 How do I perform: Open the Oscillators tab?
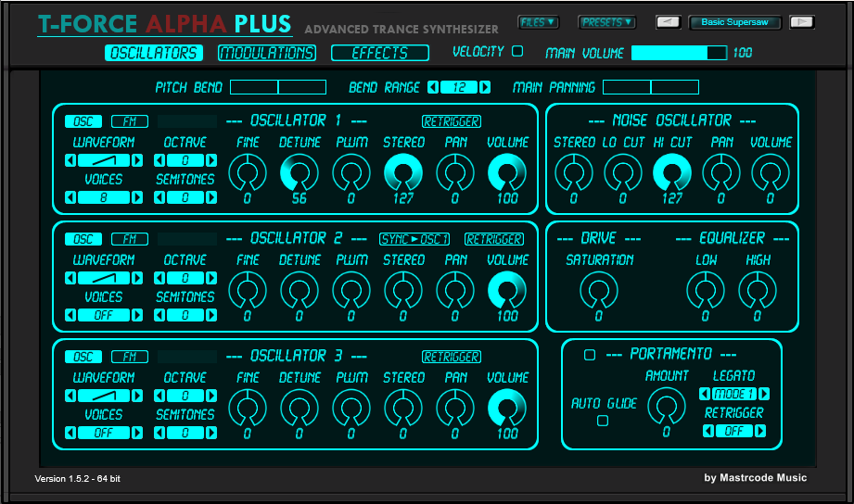(x=154, y=53)
